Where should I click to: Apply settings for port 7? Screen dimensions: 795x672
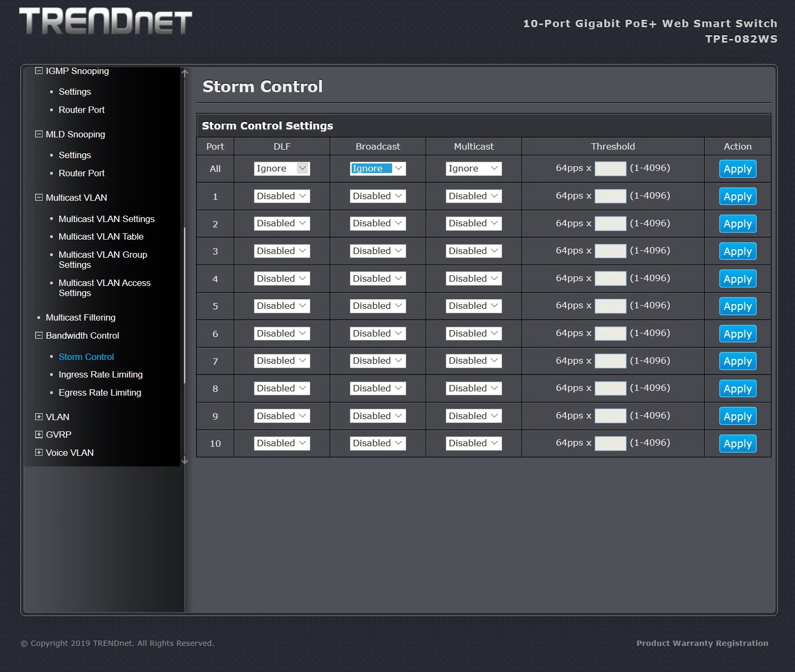point(737,361)
